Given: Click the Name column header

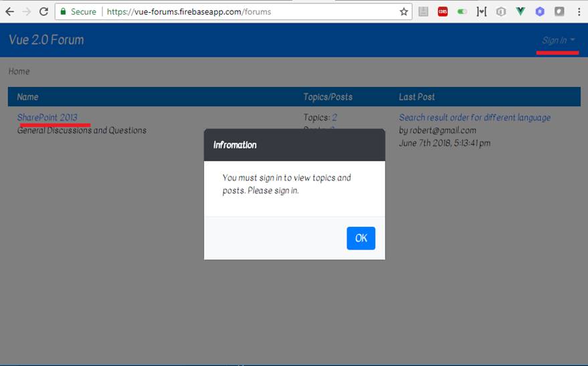Looking at the screenshot, I should coord(27,97).
